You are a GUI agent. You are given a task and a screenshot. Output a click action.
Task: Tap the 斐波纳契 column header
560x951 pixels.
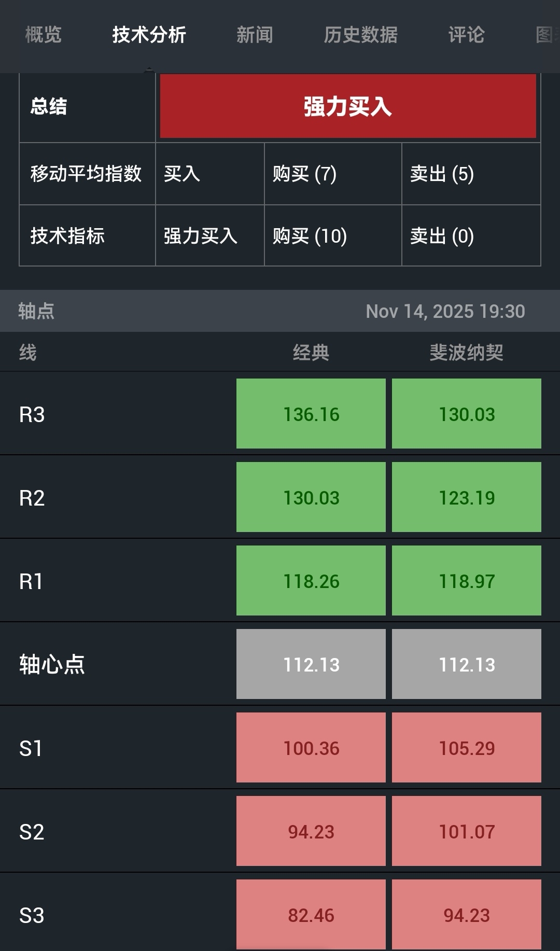pyautogui.click(x=466, y=353)
